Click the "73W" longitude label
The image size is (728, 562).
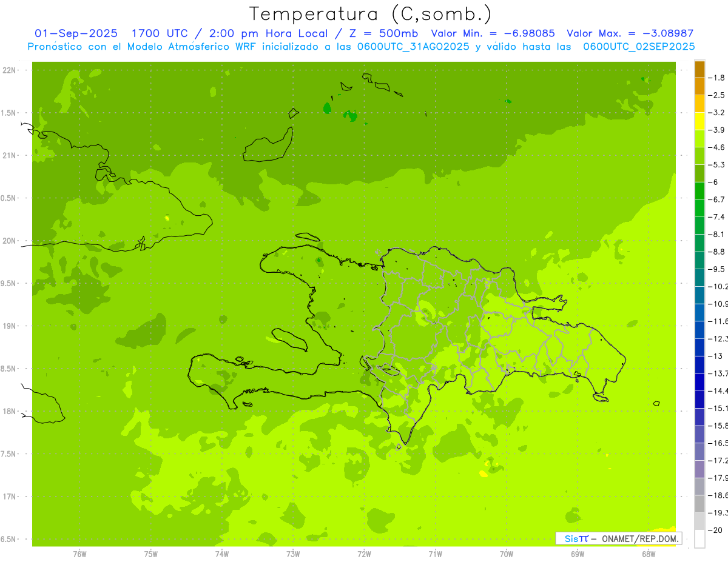(x=293, y=554)
